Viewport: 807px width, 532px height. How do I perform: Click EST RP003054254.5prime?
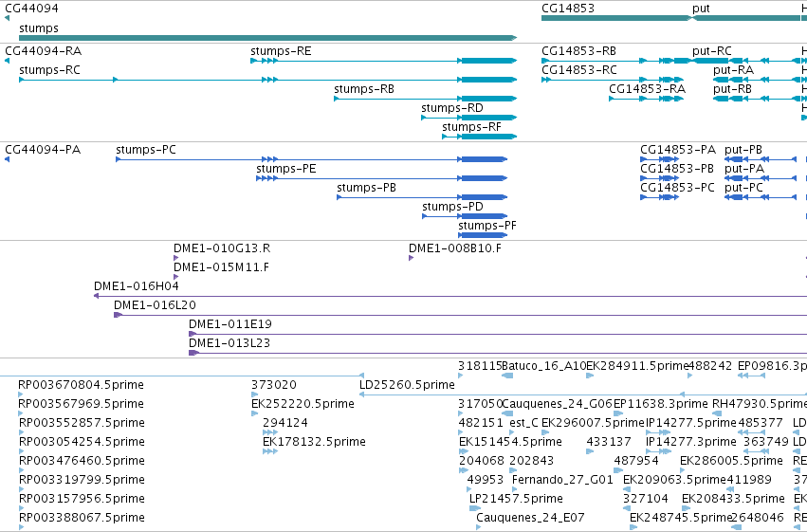(x=82, y=443)
